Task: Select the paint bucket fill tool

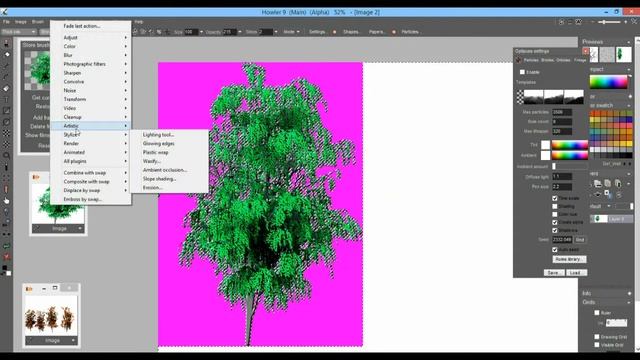Action: click(x=7, y=54)
